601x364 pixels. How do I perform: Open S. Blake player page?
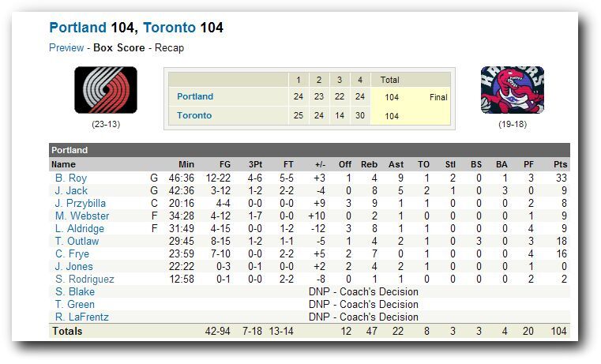[75, 291]
